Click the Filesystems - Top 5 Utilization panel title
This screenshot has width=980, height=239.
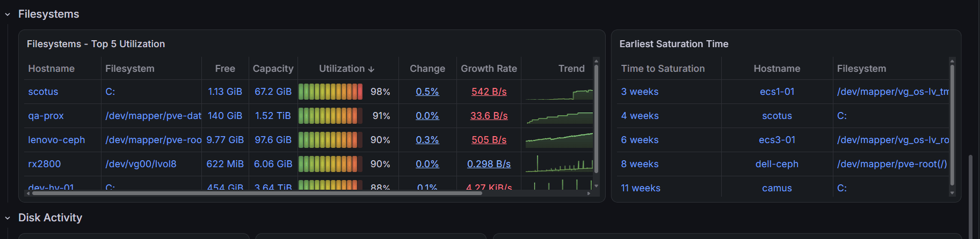pos(96,44)
